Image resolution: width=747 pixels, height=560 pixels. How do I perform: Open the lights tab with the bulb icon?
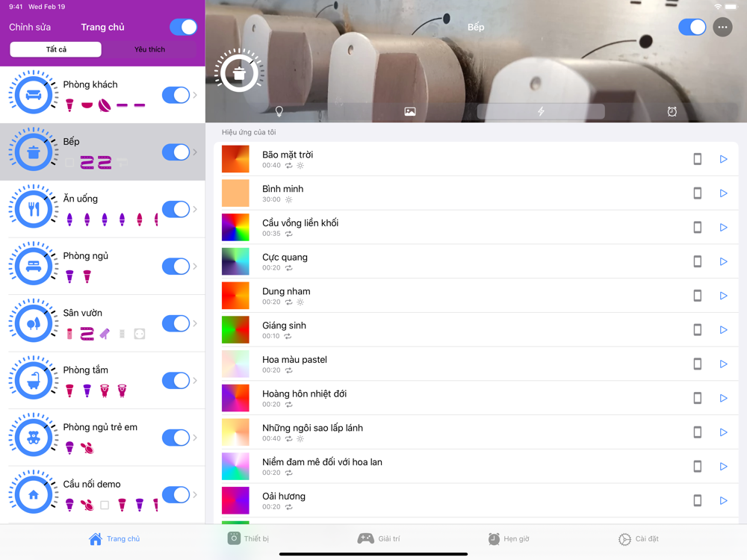279,111
